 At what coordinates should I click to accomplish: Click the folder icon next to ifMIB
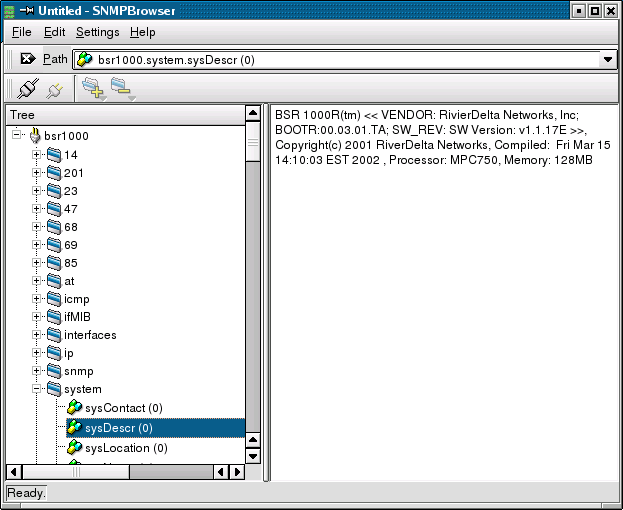[x=54, y=317]
